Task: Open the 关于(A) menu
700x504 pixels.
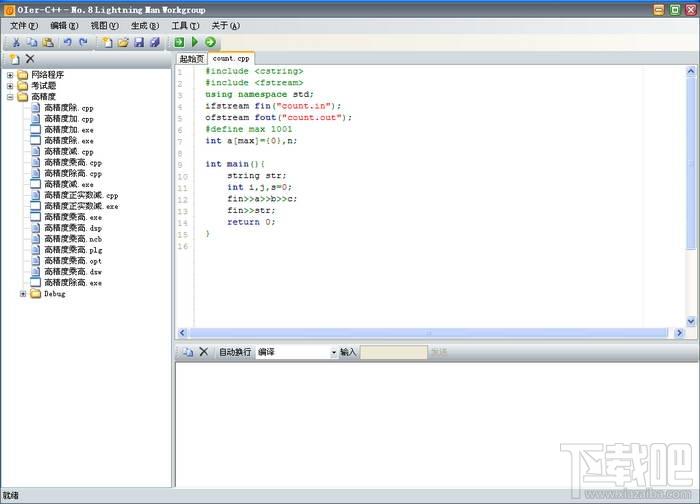Action: click(225, 26)
